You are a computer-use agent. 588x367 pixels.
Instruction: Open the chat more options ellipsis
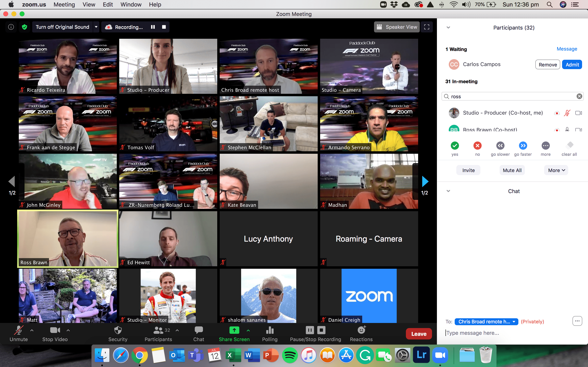[x=577, y=321]
